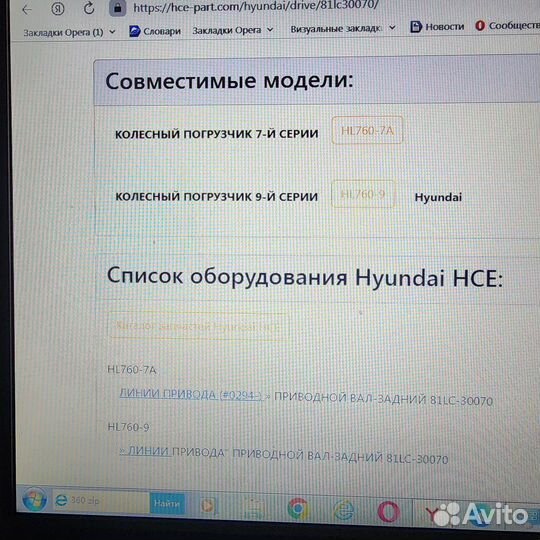Click the Список оборудования Hyundai HCE heading
The image size is (540, 540).
click(x=305, y=277)
